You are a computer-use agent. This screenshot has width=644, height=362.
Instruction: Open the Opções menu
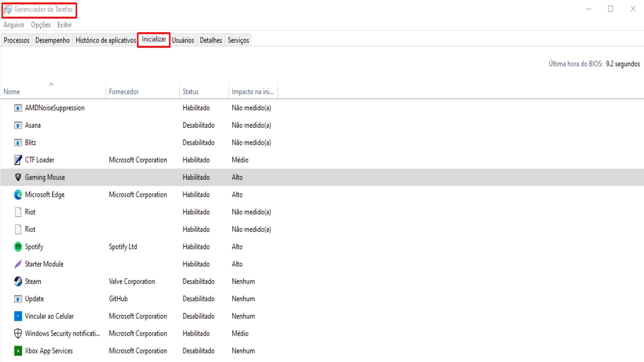point(41,25)
